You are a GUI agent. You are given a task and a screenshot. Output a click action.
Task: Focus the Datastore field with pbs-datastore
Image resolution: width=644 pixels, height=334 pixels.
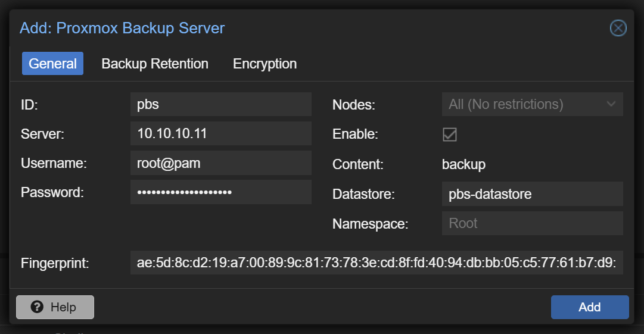(x=532, y=194)
